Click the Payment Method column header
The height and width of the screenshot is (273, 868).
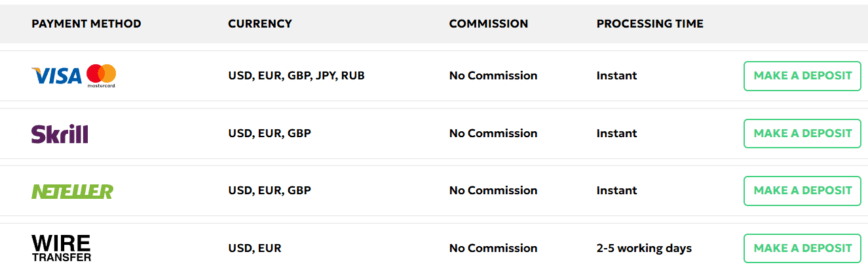pos(86,24)
